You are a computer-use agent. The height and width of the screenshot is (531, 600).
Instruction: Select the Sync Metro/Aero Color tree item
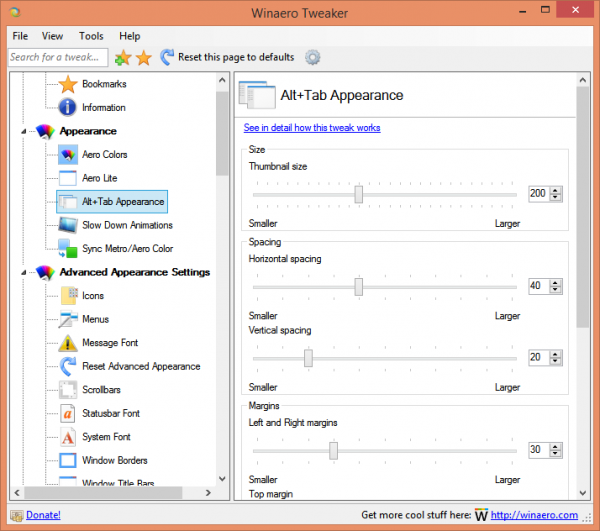[x=127, y=249]
